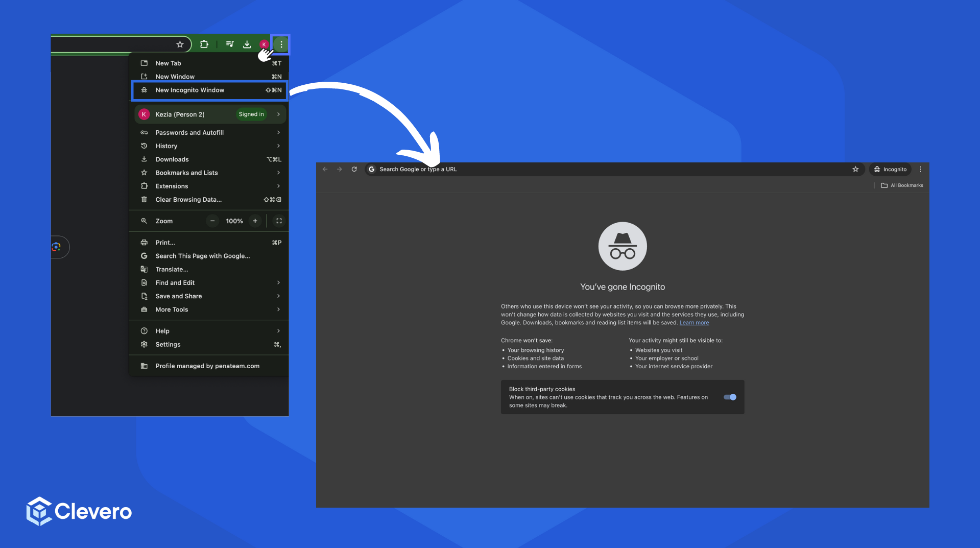Open All Bookmarks folder

[x=902, y=185]
